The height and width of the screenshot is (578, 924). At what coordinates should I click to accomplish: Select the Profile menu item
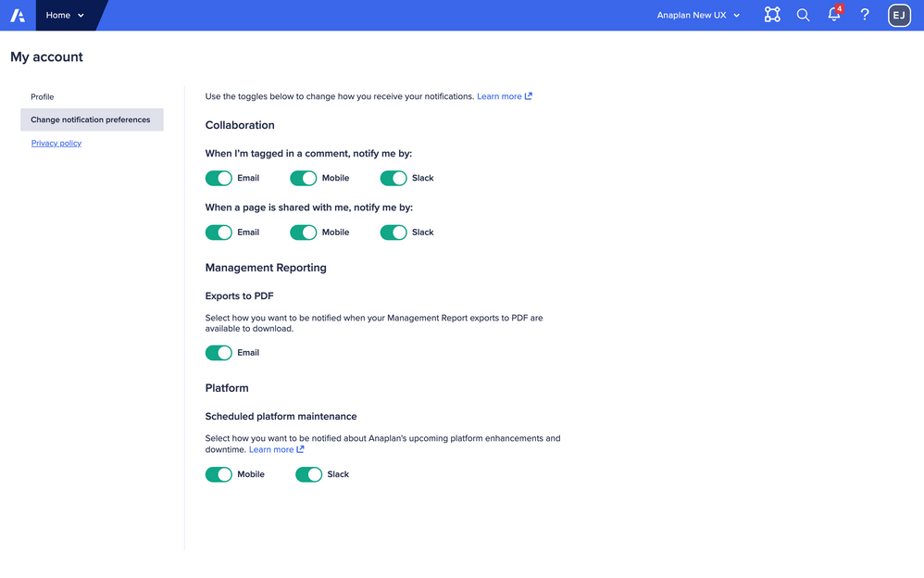coord(43,96)
